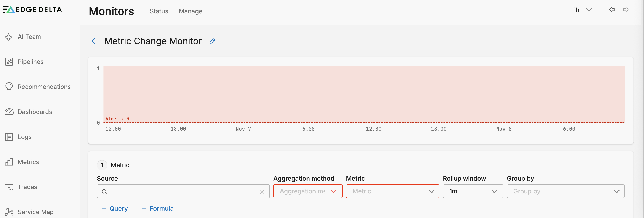This screenshot has width=644, height=218.
Task: Edit the monitor name with pencil icon
Action: (x=212, y=41)
